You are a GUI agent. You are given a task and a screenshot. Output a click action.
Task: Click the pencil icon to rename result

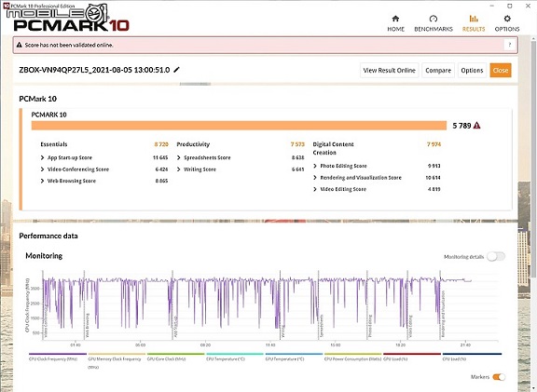pyautogui.click(x=176, y=70)
